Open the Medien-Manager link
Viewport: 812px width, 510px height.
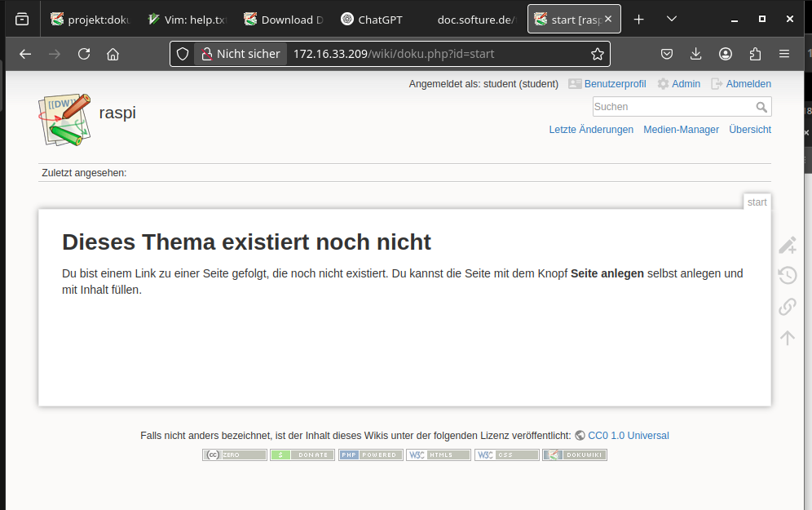point(681,130)
